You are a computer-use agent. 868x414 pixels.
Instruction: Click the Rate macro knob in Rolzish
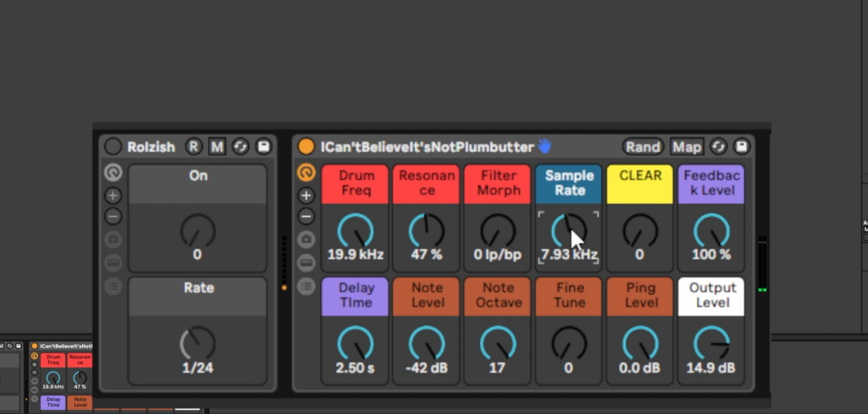pyautogui.click(x=198, y=344)
